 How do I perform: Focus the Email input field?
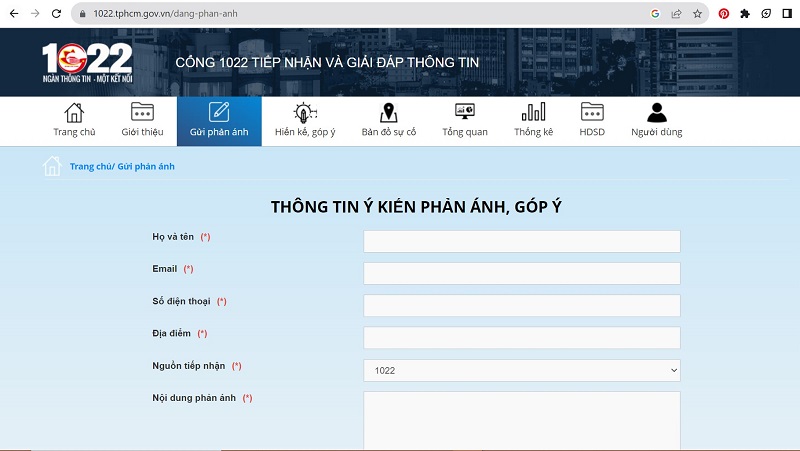pyautogui.click(x=521, y=273)
